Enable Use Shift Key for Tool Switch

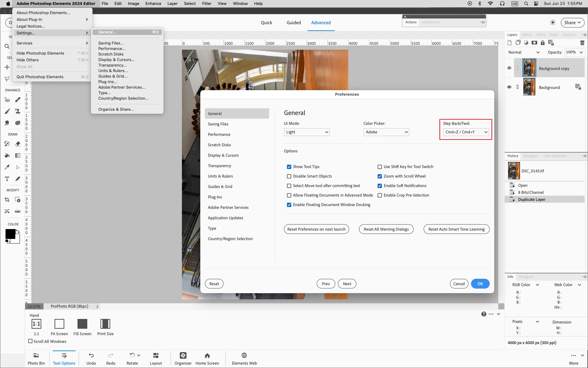[x=379, y=167]
